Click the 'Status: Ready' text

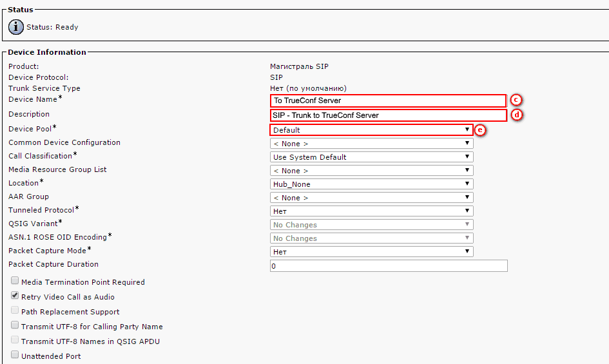tap(52, 27)
